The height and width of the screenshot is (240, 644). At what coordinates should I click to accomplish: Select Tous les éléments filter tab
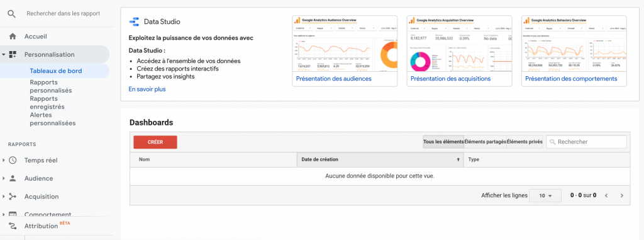pyautogui.click(x=443, y=142)
